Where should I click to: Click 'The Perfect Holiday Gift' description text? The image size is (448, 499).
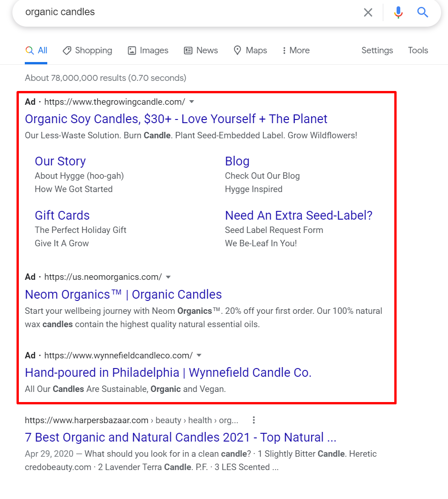pyautogui.click(x=80, y=230)
